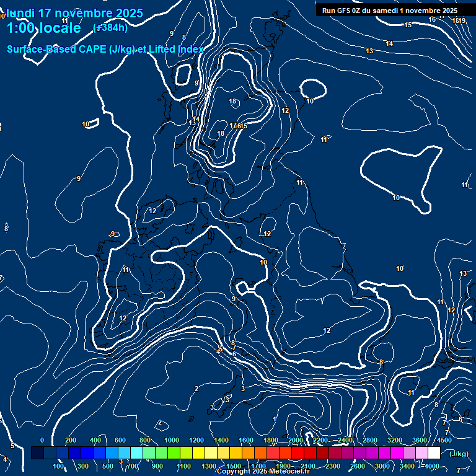Select the orange swatch between 1600 and 1700
The width and height of the screenshot is (476, 476).
(x=248, y=452)
